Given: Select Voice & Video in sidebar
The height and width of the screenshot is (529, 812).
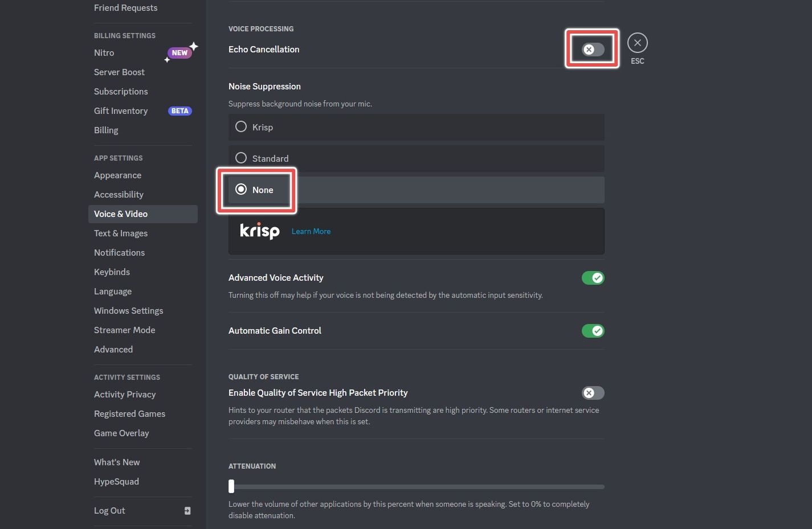Looking at the screenshot, I should click(143, 214).
